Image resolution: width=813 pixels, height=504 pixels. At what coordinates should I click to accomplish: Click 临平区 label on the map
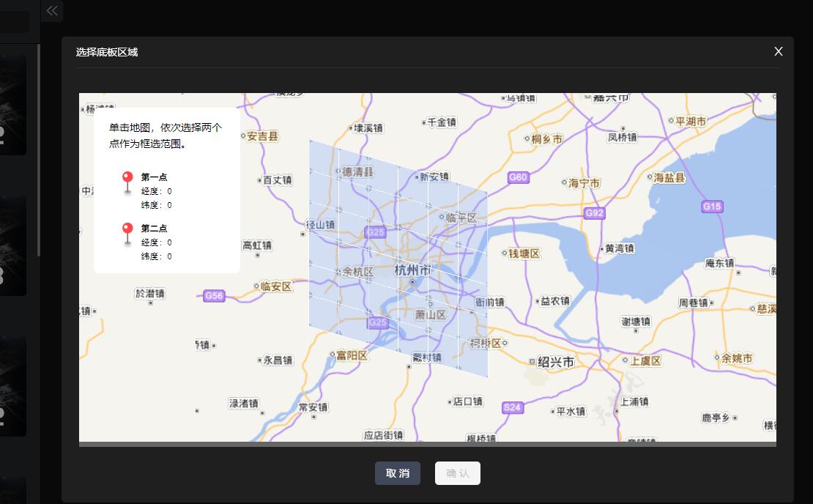click(x=461, y=218)
